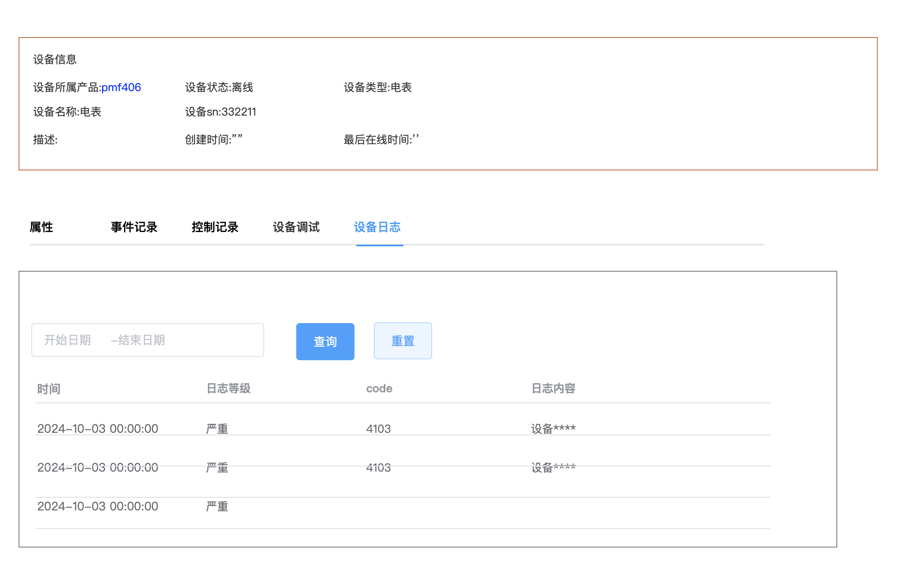
Task: Click the 设备日志 tab
Action: tap(377, 227)
